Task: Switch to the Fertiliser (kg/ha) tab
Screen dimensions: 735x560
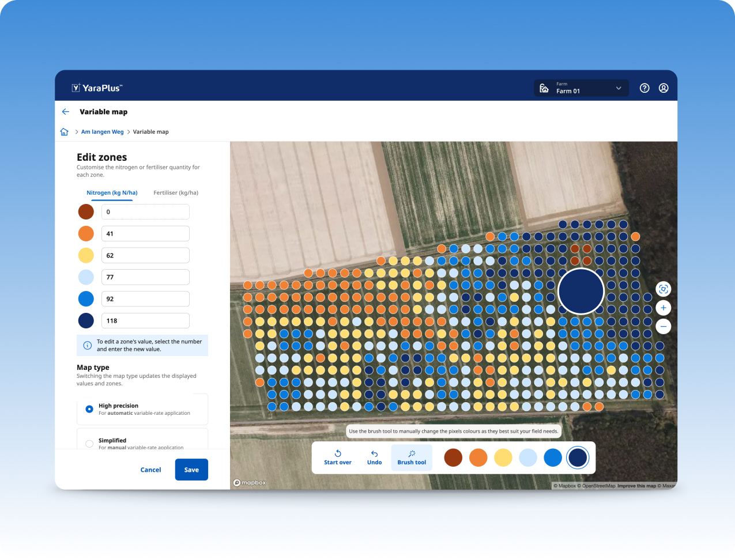Action: point(176,193)
